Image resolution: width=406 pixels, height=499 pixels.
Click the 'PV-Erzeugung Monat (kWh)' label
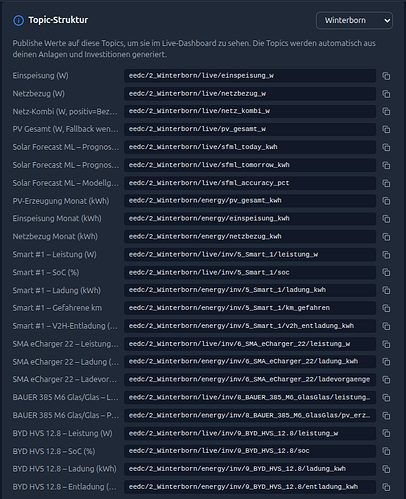pyautogui.click(x=61, y=201)
